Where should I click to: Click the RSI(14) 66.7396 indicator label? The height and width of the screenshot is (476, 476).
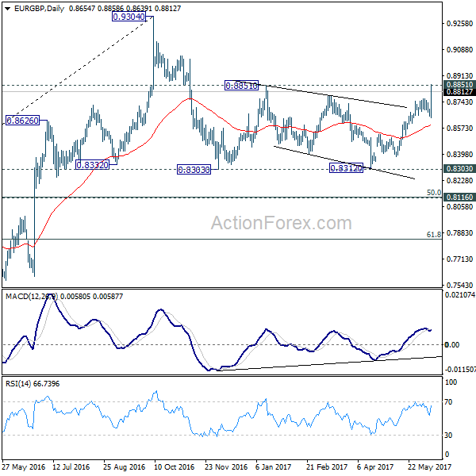(x=33, y=384)
